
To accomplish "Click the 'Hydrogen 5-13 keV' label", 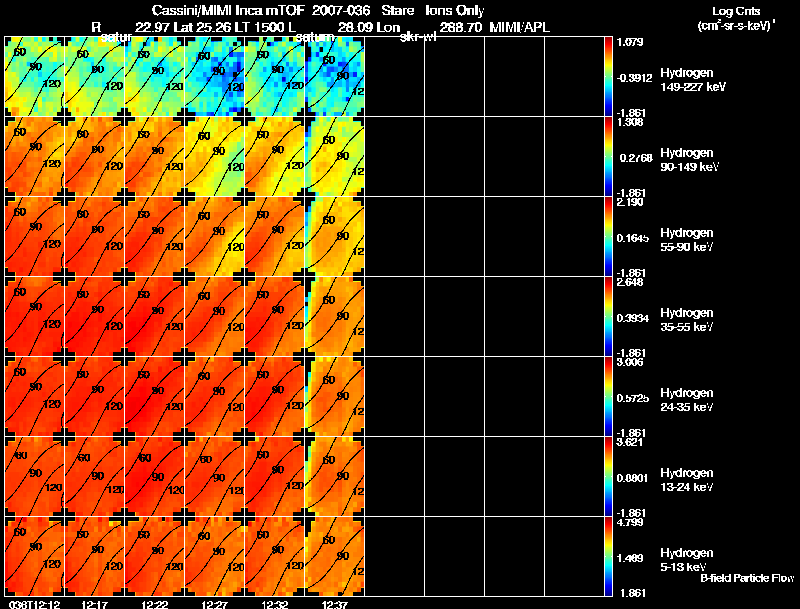I will (x=687, y=560).
